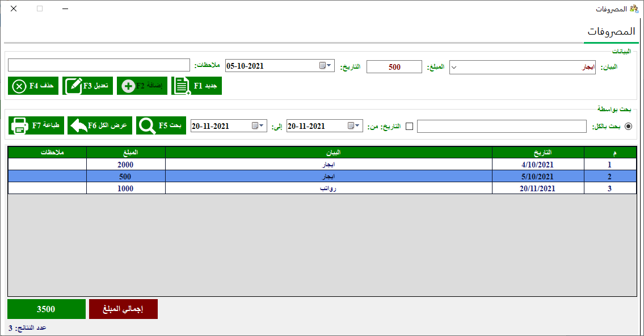This screenshot has height=336, width=644.
Task: Click the Edit (تعديل F3) pencil icon
Action: click(x=73, y=86)
